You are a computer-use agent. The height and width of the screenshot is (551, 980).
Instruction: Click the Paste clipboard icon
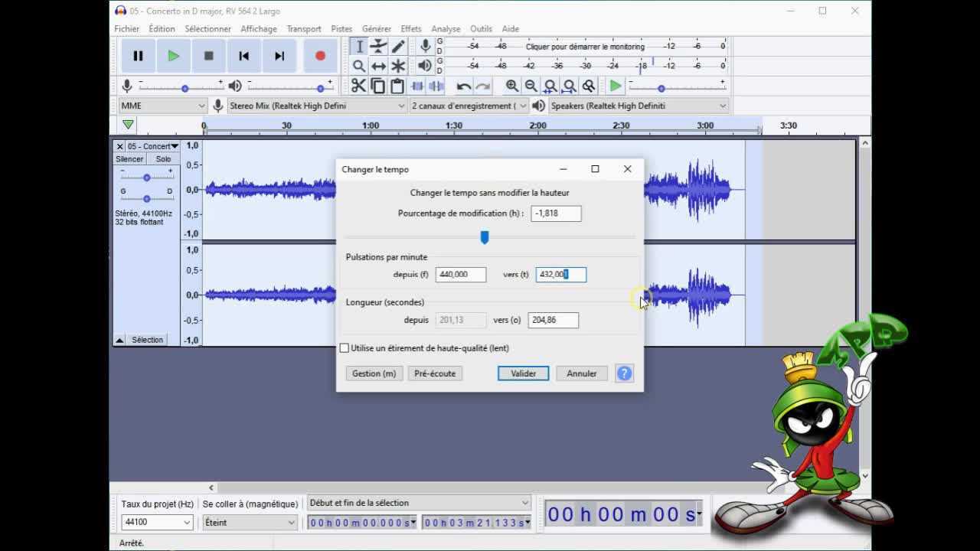[x=397, y=86]
